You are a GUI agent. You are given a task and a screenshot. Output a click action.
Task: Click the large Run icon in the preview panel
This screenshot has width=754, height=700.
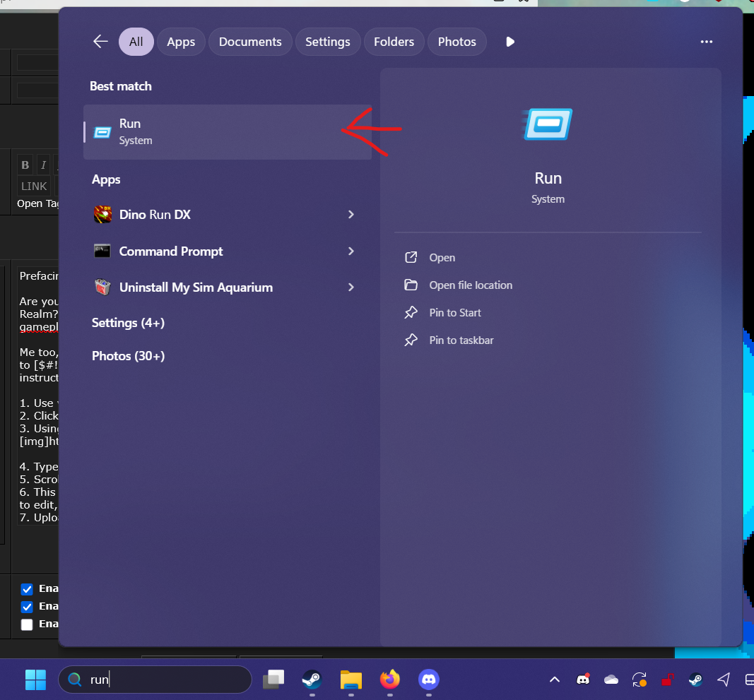point(548,124)
